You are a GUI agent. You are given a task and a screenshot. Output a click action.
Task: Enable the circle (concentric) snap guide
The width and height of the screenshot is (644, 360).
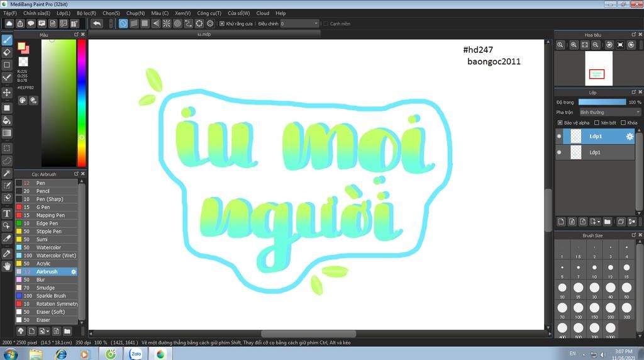click(x=177, y=23)
